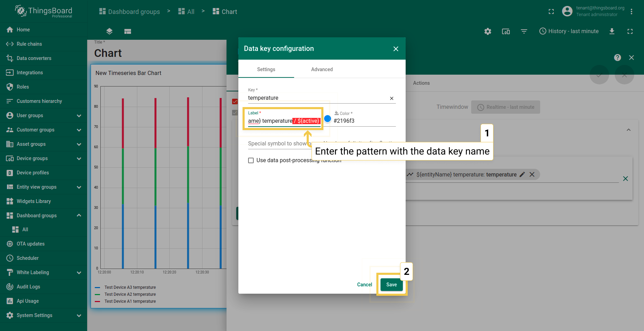This screenshot has width=644, height=331.
Task: Go to All breadcrumb
Action: coord(186,12)
